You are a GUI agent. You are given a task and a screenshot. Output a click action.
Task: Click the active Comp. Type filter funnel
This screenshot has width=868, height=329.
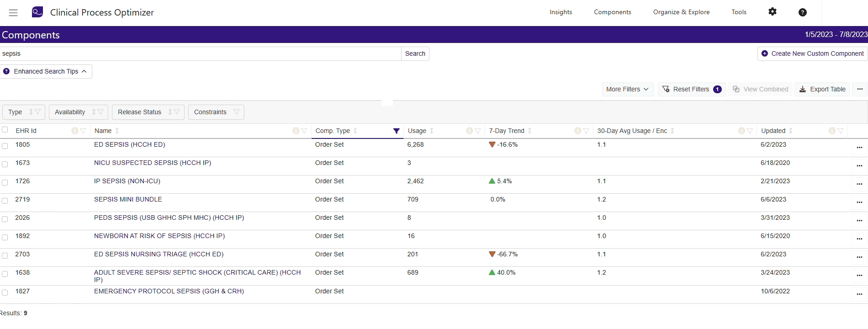pyautogui.click(x=396, y=131)
